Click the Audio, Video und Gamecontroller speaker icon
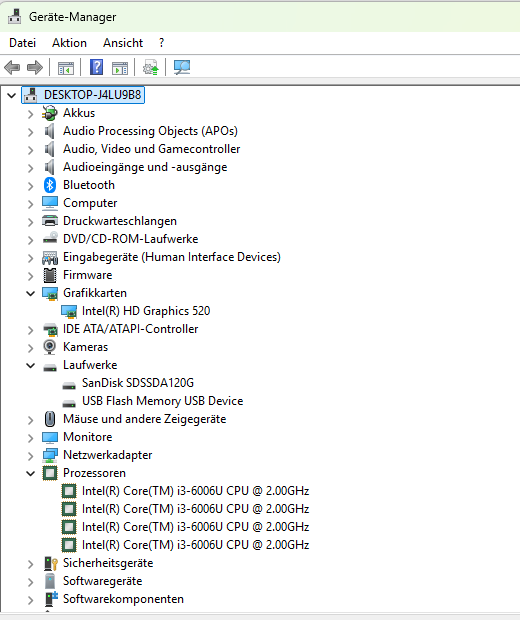Screen dimensions: 520x620 [x=50, y=149]
